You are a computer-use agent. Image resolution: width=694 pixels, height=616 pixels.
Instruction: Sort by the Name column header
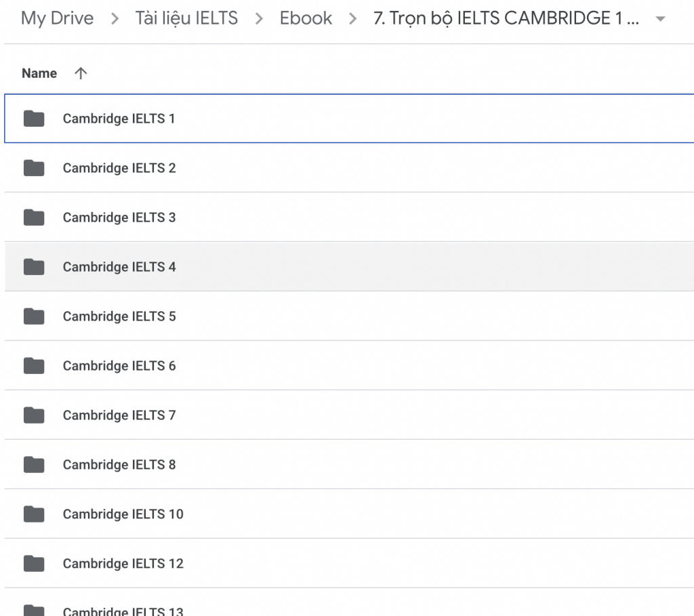(x=39, y=73)
